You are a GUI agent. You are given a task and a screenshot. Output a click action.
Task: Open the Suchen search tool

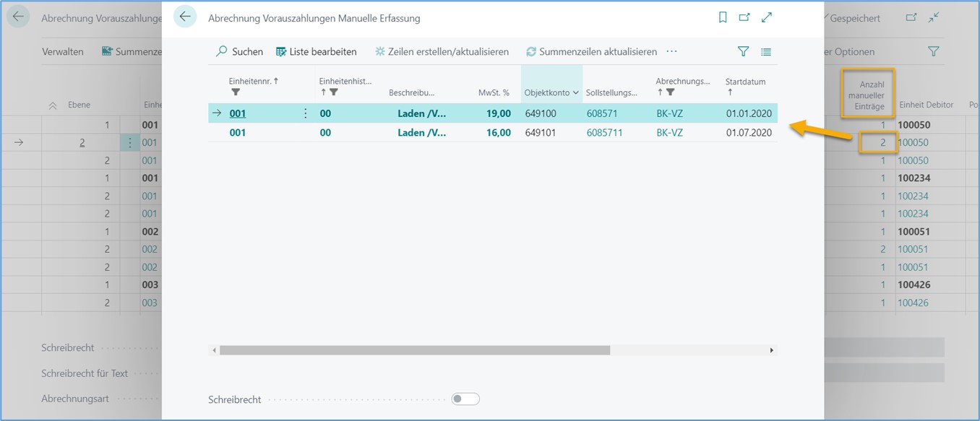[239, 51]
